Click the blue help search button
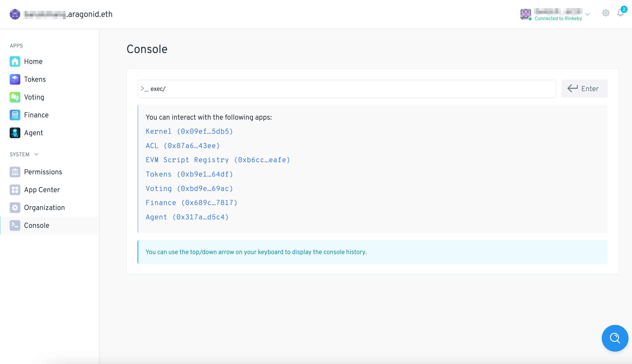Image resolution: width=632 pixels, height=364 pixels. click(615, 338)
